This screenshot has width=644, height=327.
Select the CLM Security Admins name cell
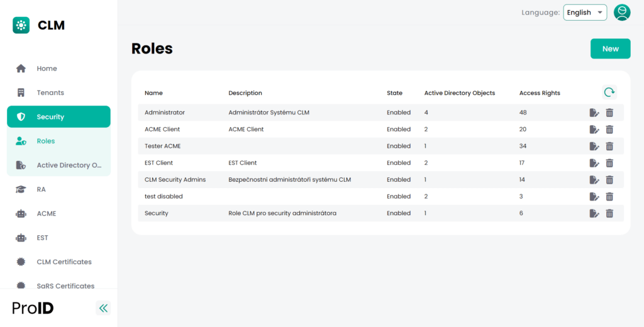click(x=175, y=179)
